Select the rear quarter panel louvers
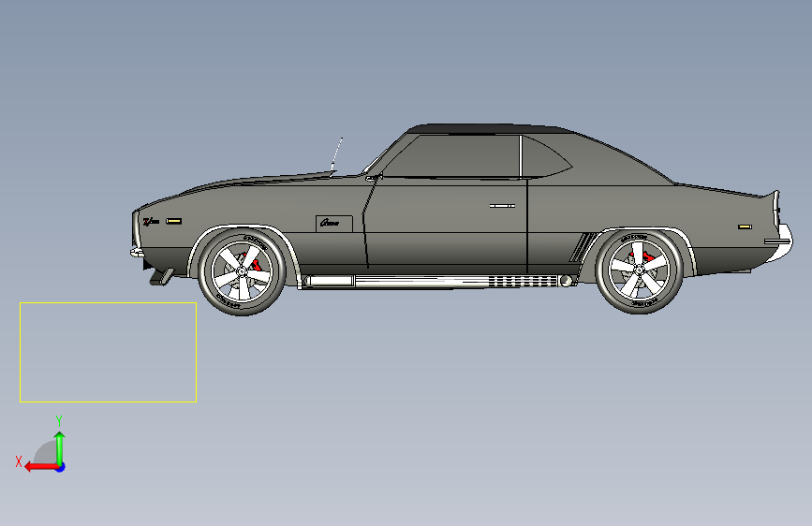812x526 pixels. (582, 246)
